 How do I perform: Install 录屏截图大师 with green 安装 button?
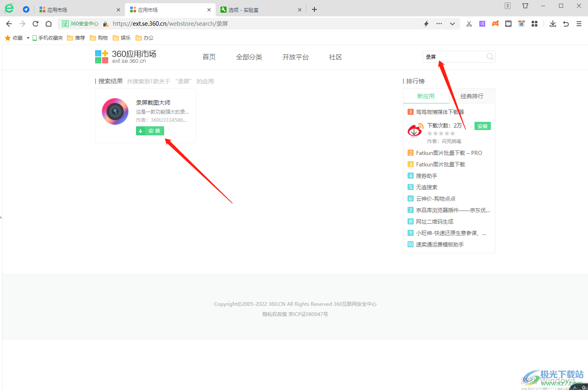point(150,131)
